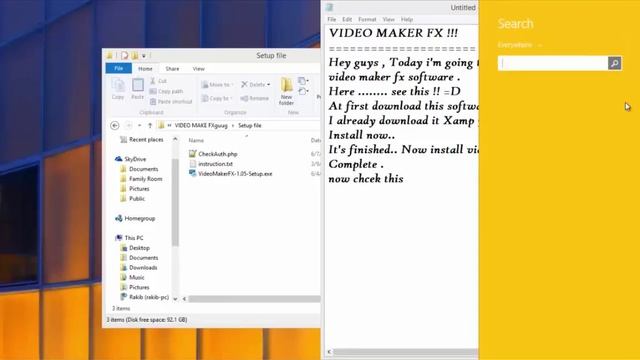The image size is (640, 360).
Task: Select the CheckAuth.php file
Action: click(213, 154)
